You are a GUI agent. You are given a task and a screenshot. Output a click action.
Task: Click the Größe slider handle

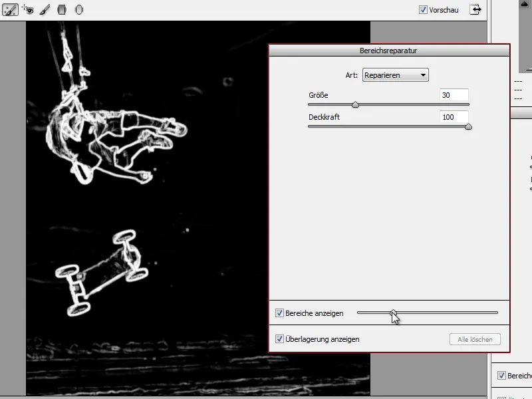355,104
